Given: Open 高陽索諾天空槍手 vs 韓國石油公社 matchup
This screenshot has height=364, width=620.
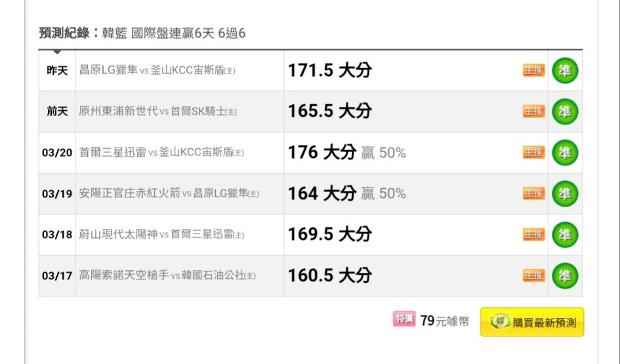Looking at the screenshot, I should [x=167, y=275].
